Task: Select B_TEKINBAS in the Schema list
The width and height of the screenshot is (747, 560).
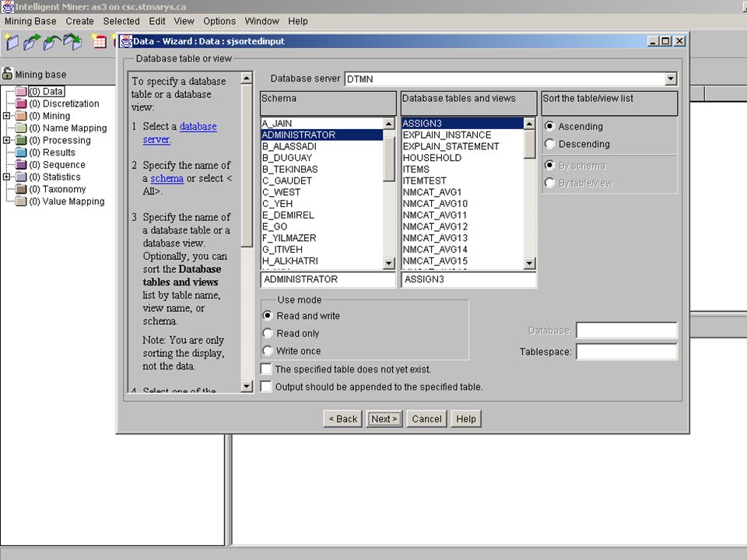Action: click(321, 169)
